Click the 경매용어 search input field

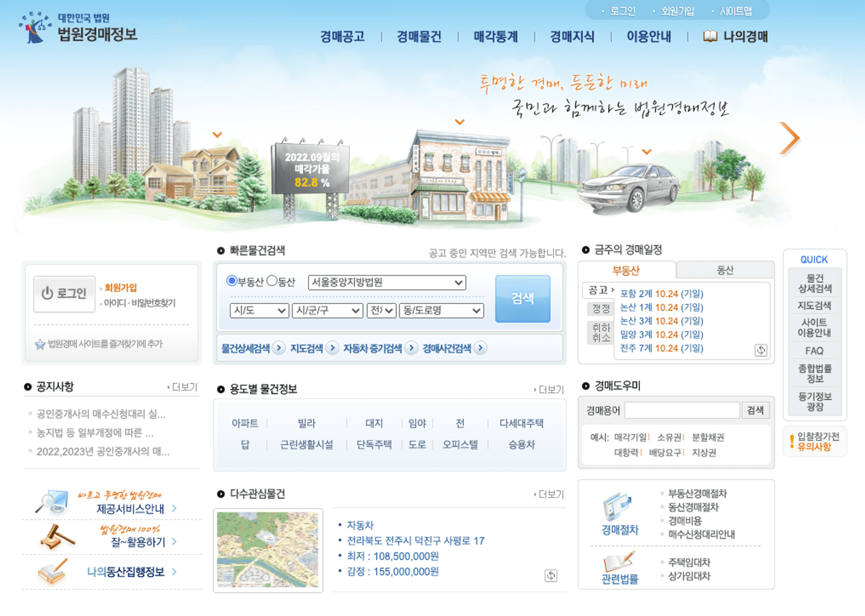click(x=682, y=410)
